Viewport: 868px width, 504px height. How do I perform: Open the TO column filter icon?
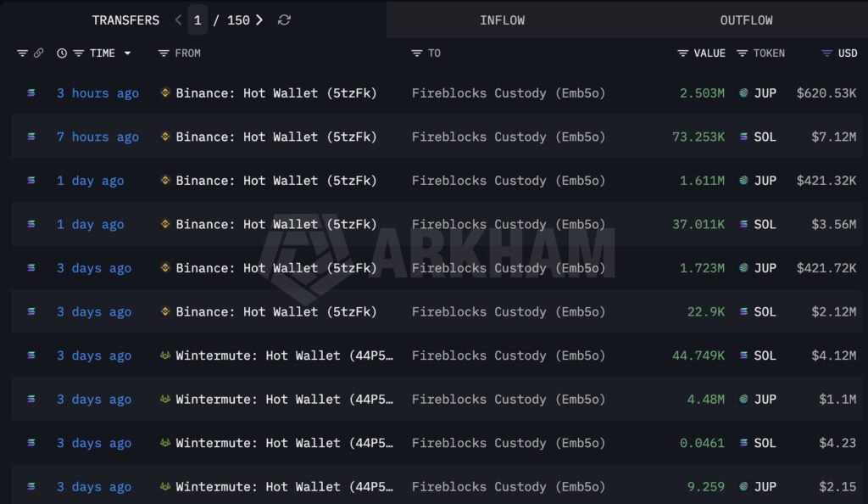[x=417, y=53]
